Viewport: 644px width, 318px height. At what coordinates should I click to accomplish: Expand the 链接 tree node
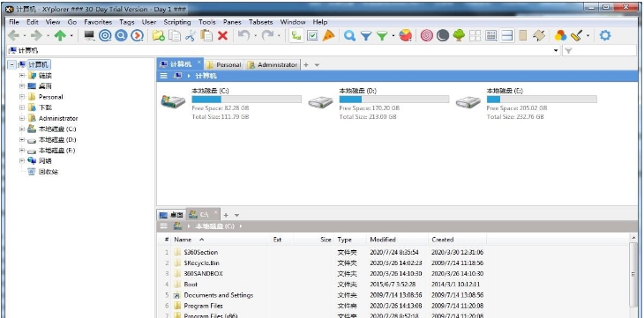(x=22, y=76)
